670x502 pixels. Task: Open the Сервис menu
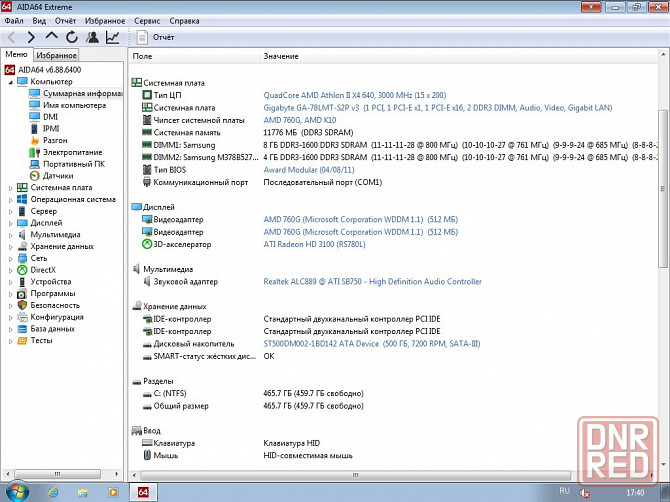coord(147,21)
